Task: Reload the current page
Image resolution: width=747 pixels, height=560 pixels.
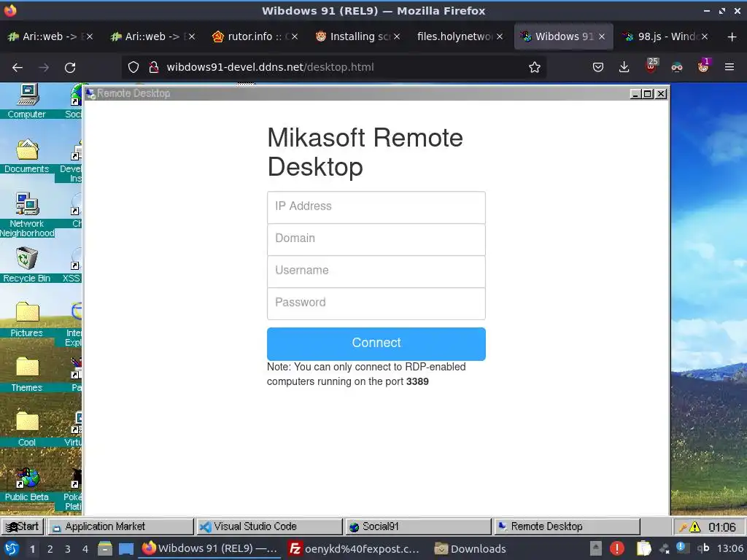Action: [x=70, y=68]
